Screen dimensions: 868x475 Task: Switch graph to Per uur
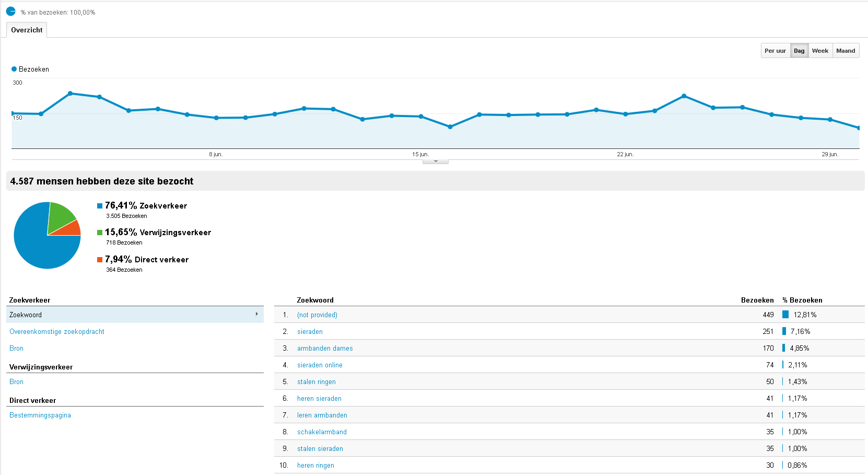pos(775,51)
